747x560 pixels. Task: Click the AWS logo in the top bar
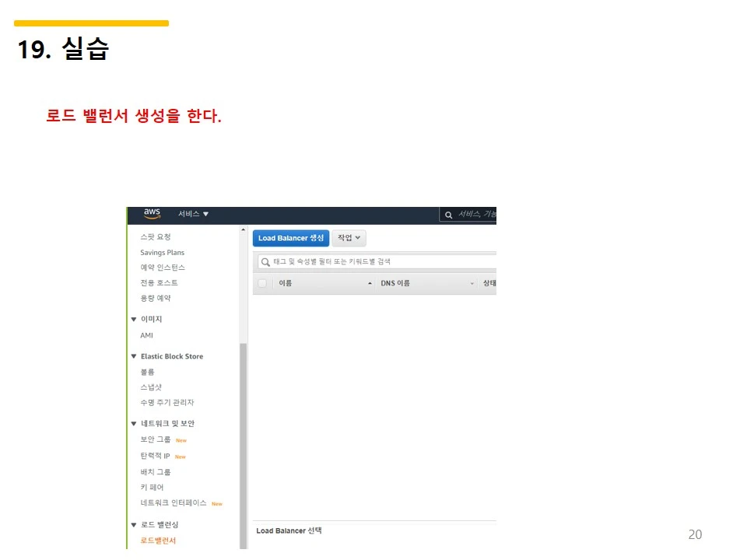click(151, 212)
